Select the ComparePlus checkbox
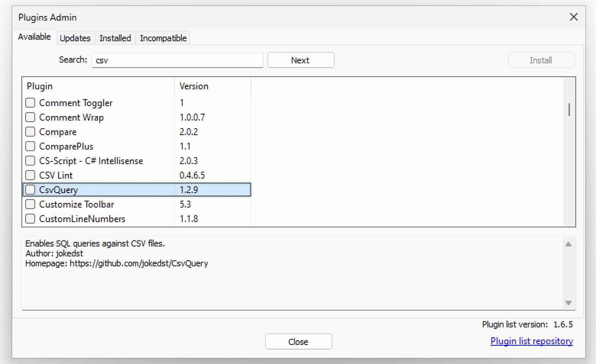 pos(30,146)
